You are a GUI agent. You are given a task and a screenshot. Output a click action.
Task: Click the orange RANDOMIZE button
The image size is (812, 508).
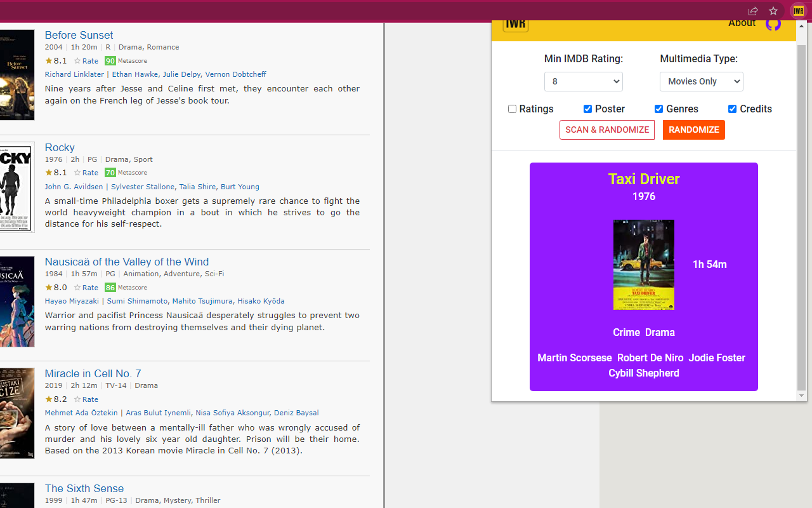pyautogui.click(x=694, y=130)
